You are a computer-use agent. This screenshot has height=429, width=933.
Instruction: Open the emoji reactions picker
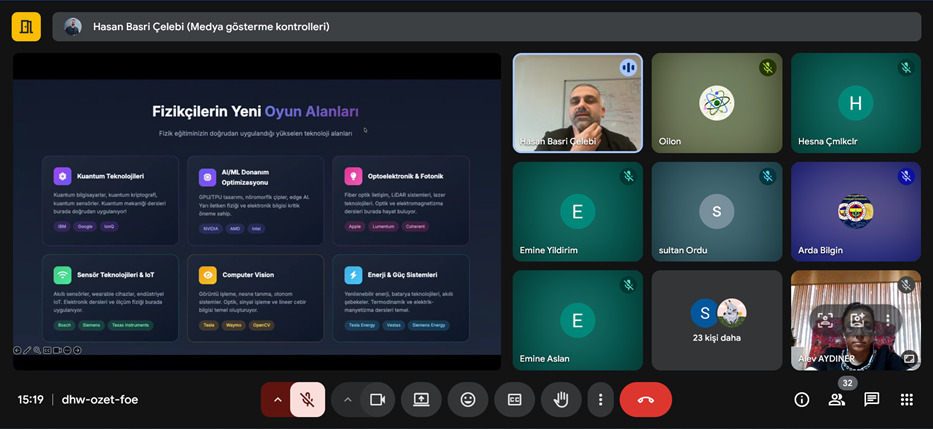tap(467, 399)
